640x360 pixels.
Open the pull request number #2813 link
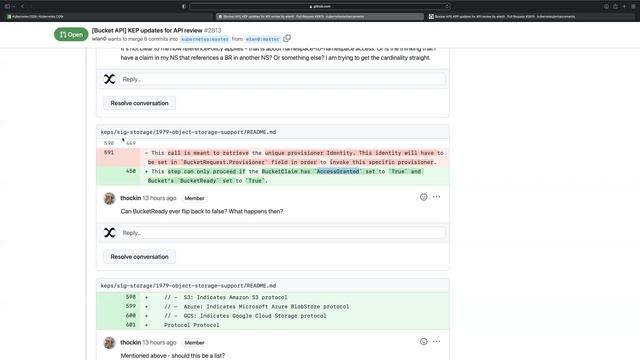(213, 31)
